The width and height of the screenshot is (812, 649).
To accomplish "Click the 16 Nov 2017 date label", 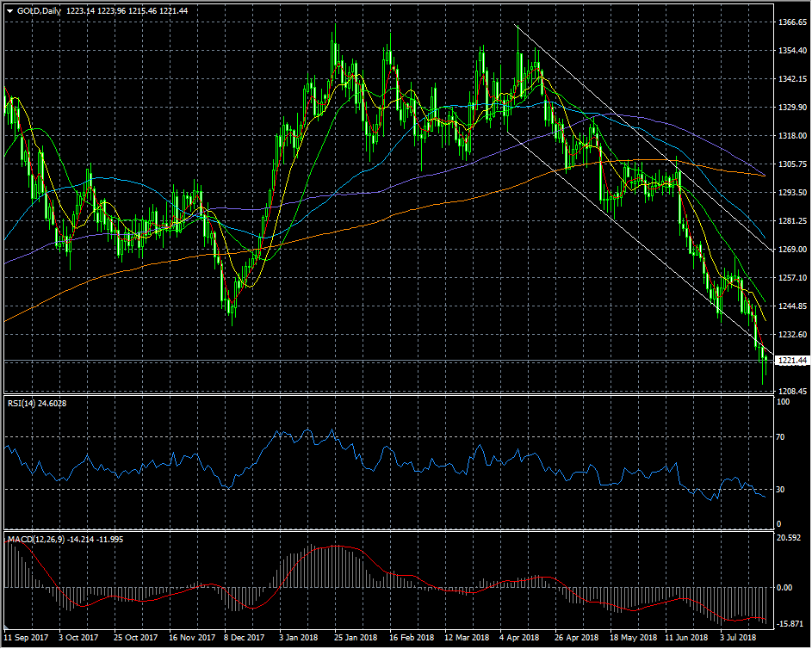I will coord(191,638).
